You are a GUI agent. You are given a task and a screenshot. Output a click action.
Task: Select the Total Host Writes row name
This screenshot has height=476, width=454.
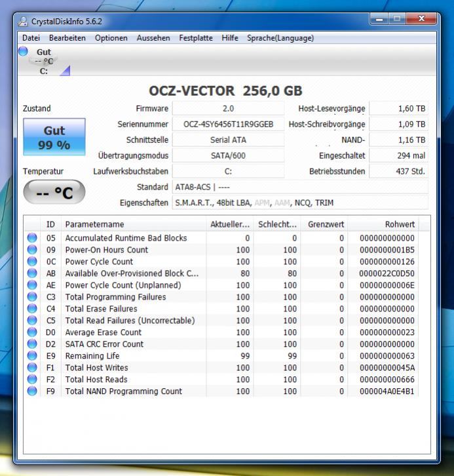97,368
